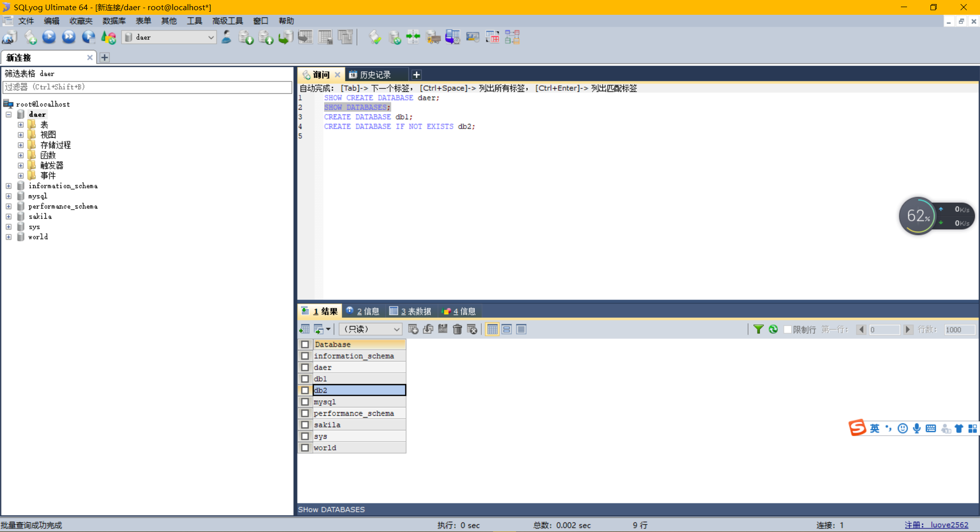Screen dimensions: 980x532
Task: Click the delete row trash icon
Action: [x=457, y=330]
